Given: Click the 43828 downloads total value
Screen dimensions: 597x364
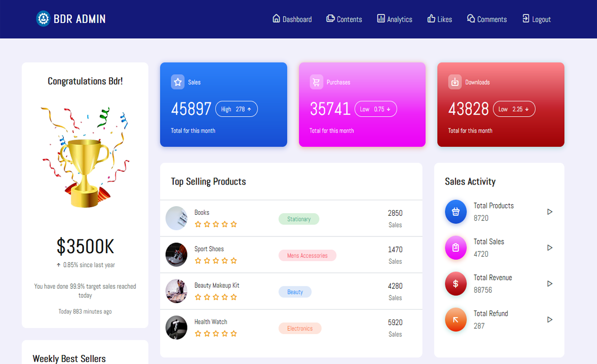Looking at the screenshot, I should [x=468, y=109].
